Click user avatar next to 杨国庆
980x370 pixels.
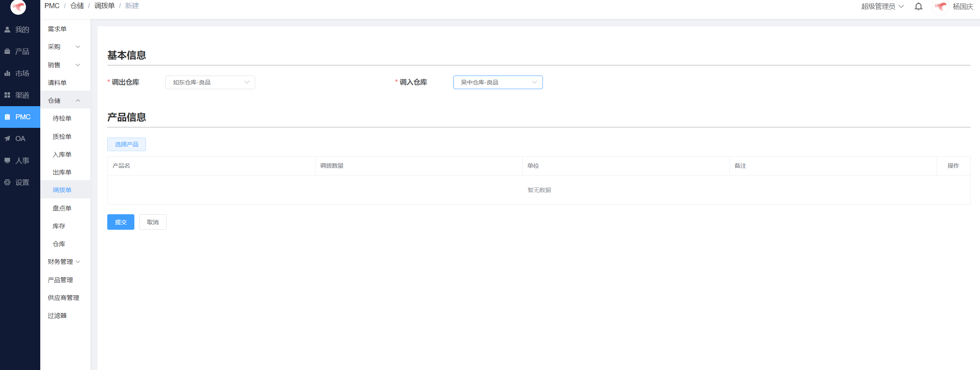(x=941, y=7)
